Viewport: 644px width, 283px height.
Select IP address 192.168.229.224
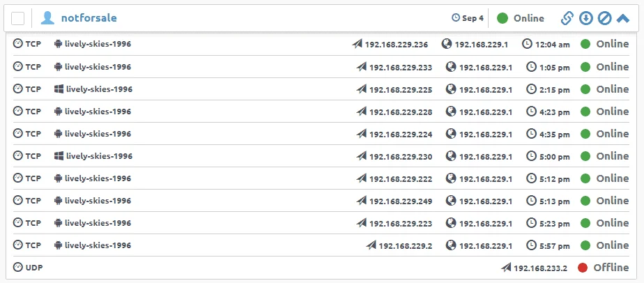[x=401, y=135]
